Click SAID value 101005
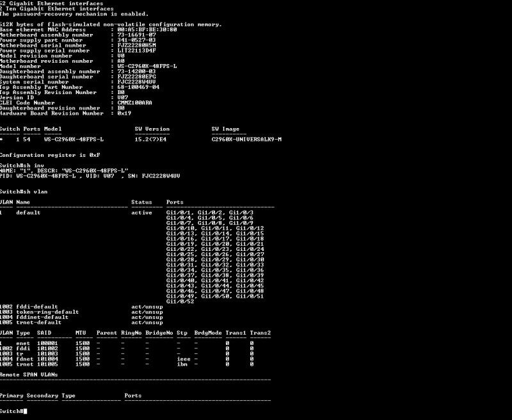This screenshot has height=420, width=512. (x=47, y=364)
